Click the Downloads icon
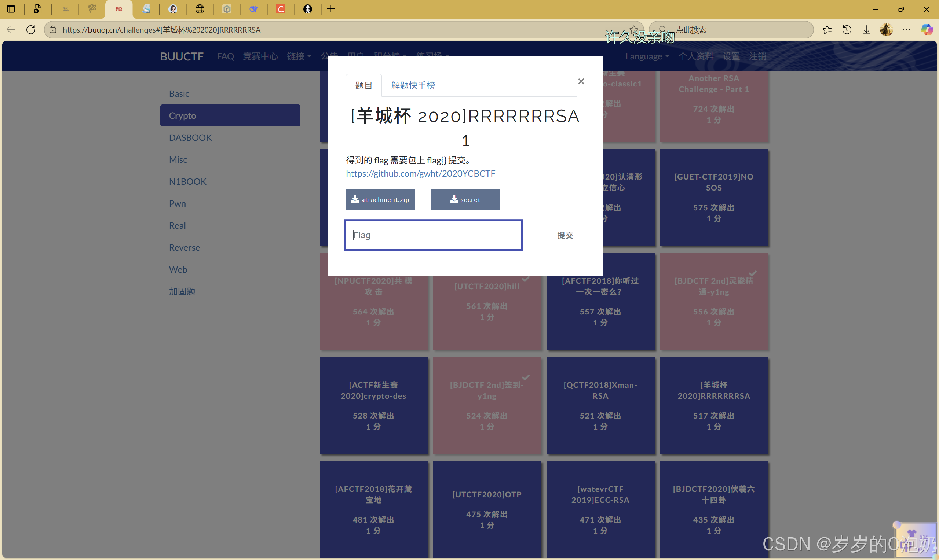The height and width of the screenshot is (560, 939). click(866, 30)
